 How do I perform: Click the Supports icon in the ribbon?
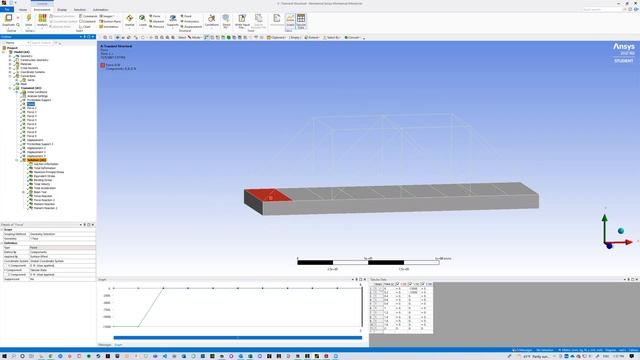(173, 18)
